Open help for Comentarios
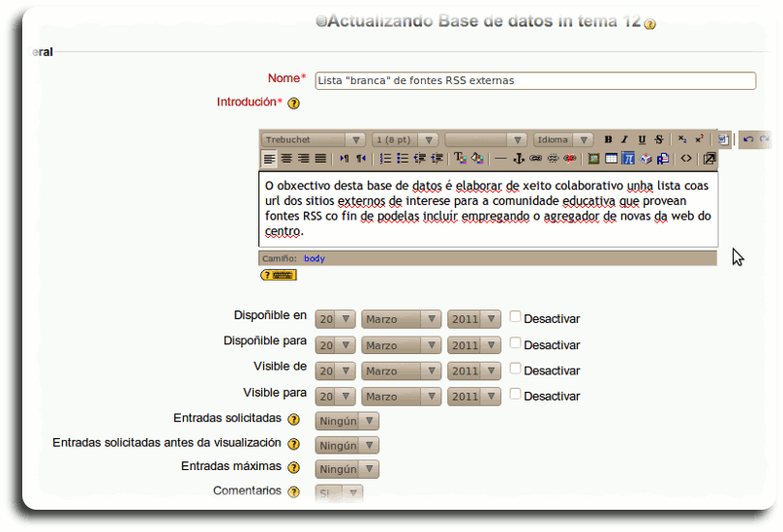Viewport: 783px width, 532px height. 293,492
